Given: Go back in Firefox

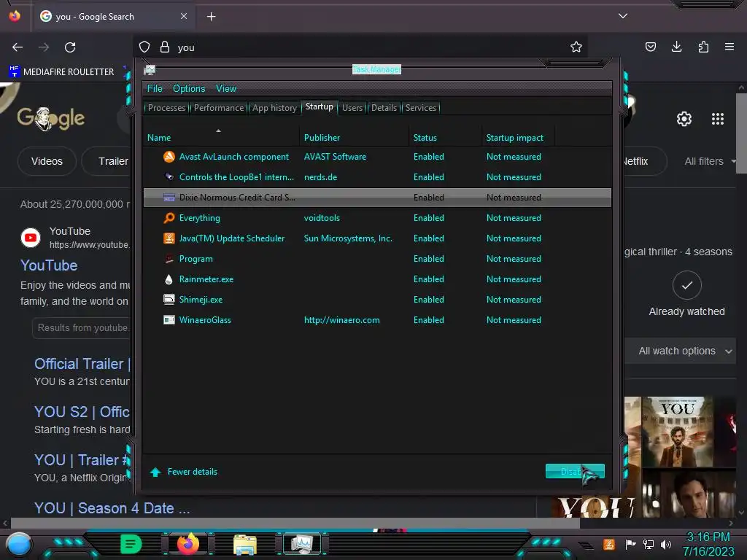Looking at the screenshot, I should (18, 47).
